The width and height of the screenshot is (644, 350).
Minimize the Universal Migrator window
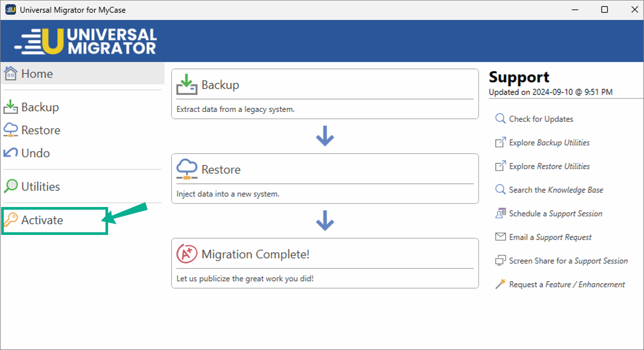tap(575, 10)
